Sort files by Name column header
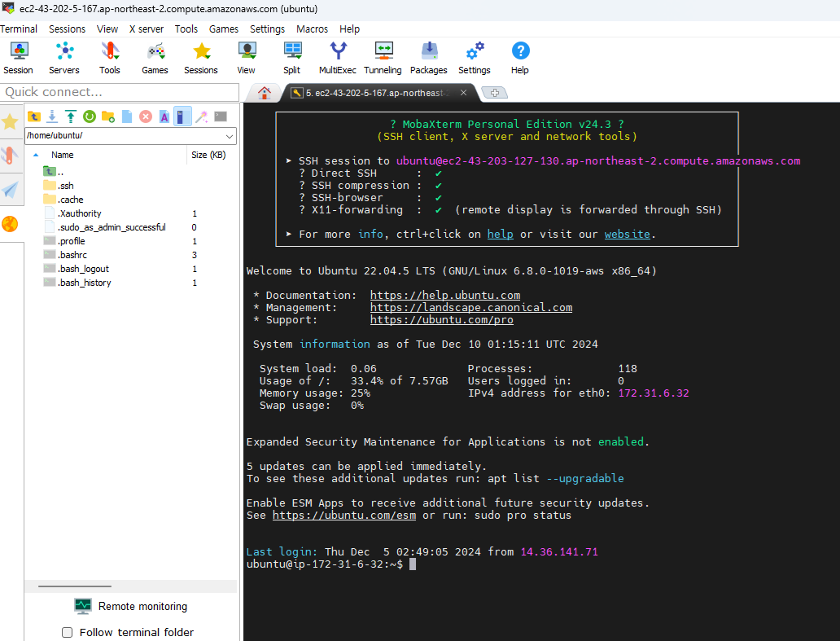Viewport: 840px width, 641px height. [x=62, y=155]
